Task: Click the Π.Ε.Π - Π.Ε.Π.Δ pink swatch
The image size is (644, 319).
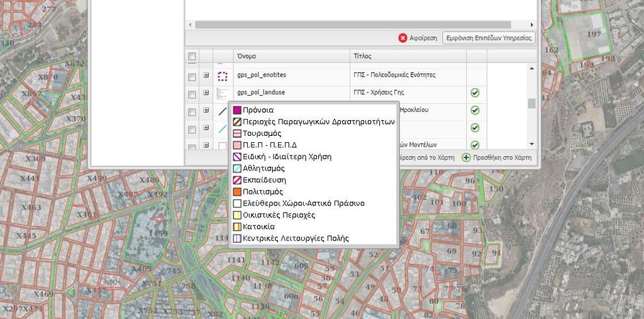Action: [237, 145]
